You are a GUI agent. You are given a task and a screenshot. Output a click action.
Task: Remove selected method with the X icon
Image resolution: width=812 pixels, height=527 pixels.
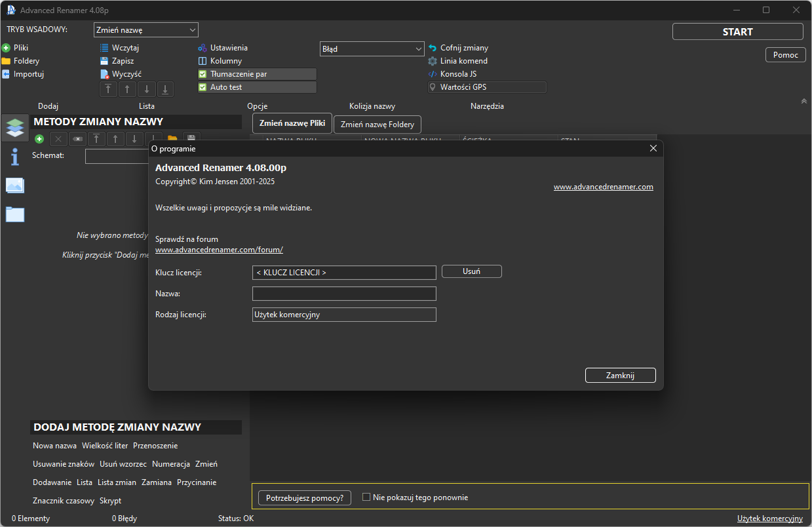(x=58, y=139)
